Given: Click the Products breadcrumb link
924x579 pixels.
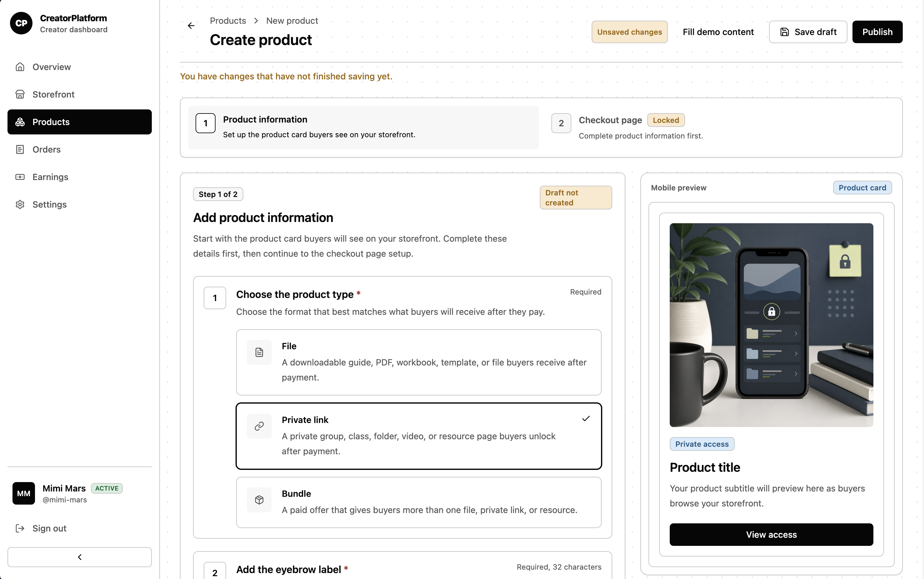Looking at the screenshot, I should click(228, 21).
